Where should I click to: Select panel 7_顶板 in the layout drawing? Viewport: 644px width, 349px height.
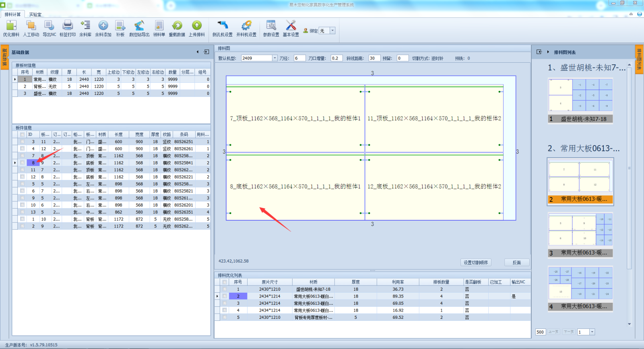click(295, 119)
